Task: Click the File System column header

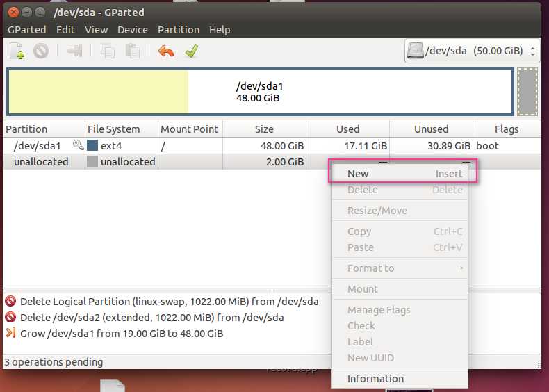Action: (121, 129)
